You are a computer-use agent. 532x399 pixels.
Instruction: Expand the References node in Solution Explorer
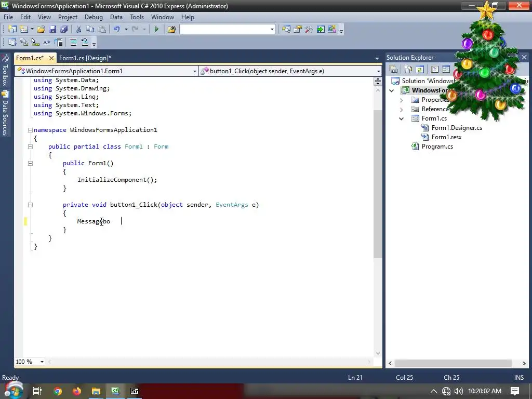tap(402, 109)
